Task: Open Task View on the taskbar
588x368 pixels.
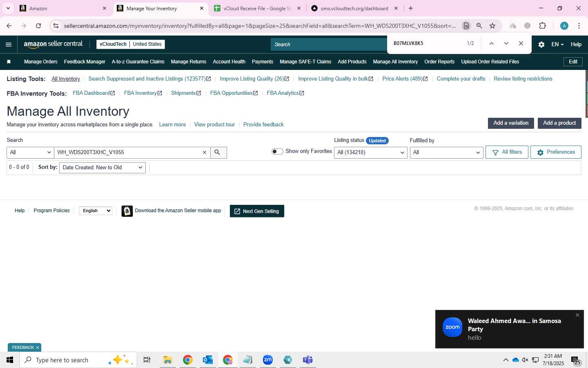Action: [147, 360]
